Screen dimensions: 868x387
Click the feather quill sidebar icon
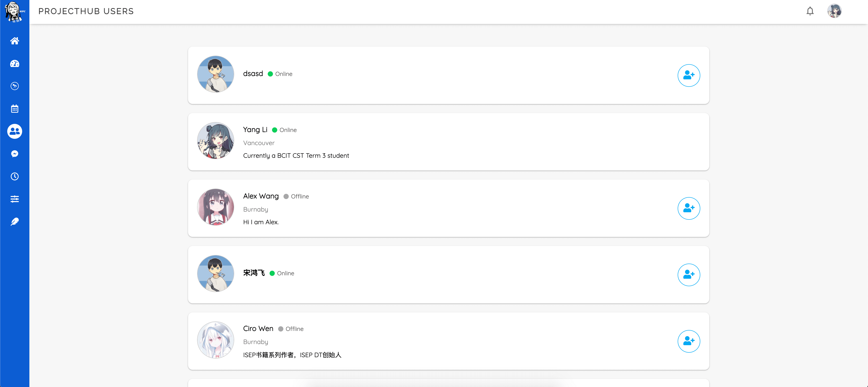pos(14,222)
